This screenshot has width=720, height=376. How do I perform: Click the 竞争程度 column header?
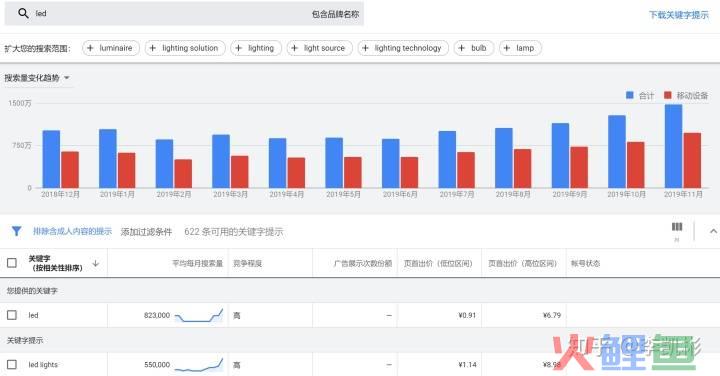pyautogui.click(x=248, y=263)
